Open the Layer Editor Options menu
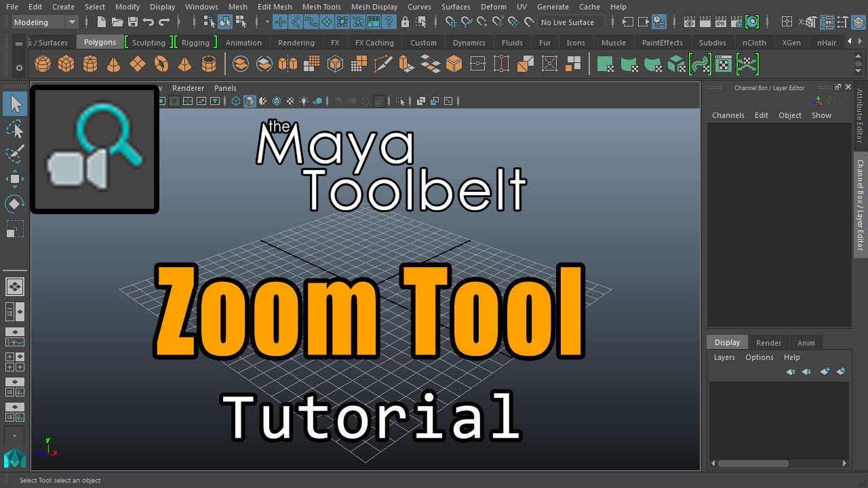The height and width of the screenshot is (488, 868). [x=759, y=357]
